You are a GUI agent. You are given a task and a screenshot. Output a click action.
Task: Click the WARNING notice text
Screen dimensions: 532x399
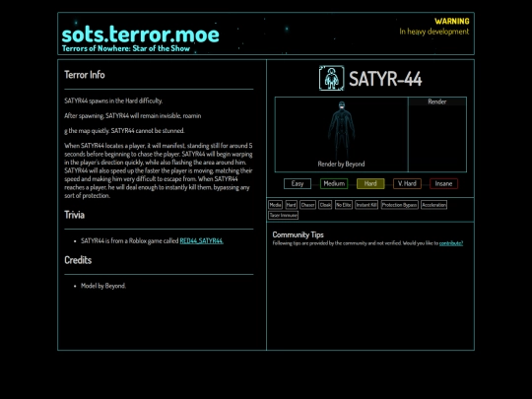pyautogui.click(x=452, y=21)
